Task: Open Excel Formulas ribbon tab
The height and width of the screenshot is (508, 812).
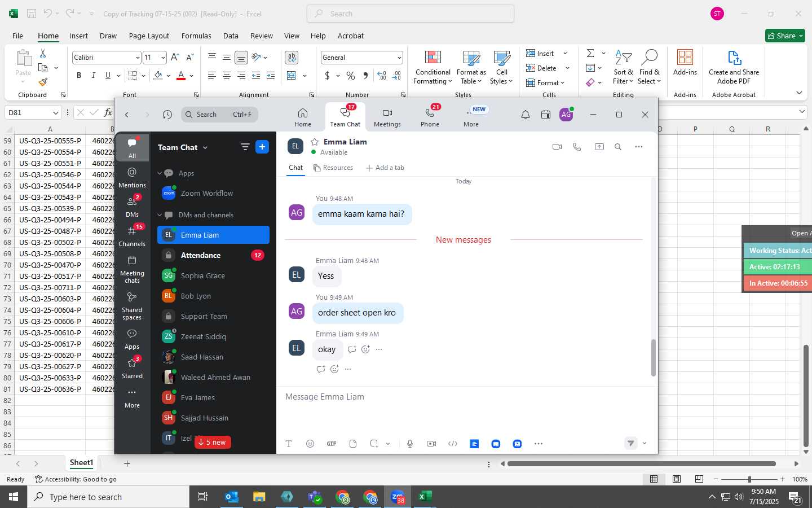Action: point(196,36)
